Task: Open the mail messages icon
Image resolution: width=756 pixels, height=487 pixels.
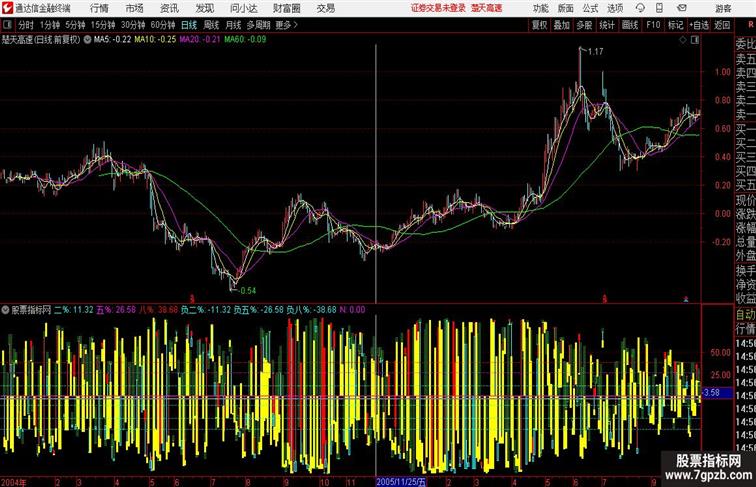Action: (x=682, y=8)
